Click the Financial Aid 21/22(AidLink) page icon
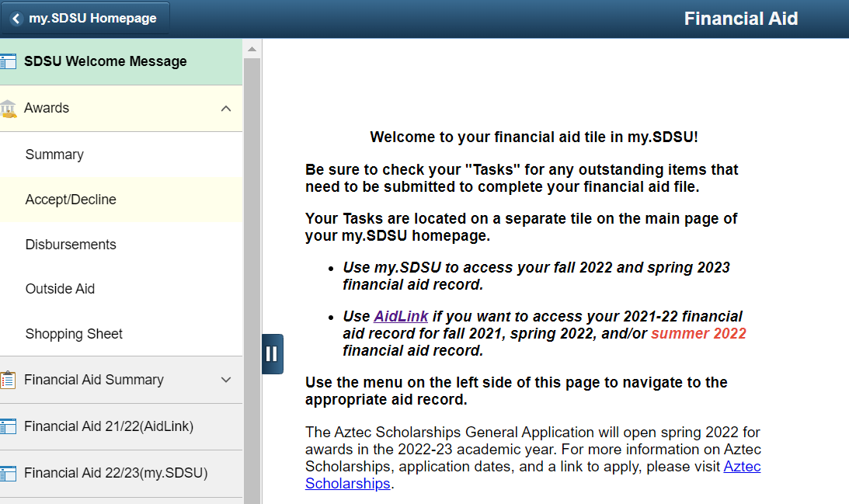Viewport: 849px width, 504px height. (8, 426)
